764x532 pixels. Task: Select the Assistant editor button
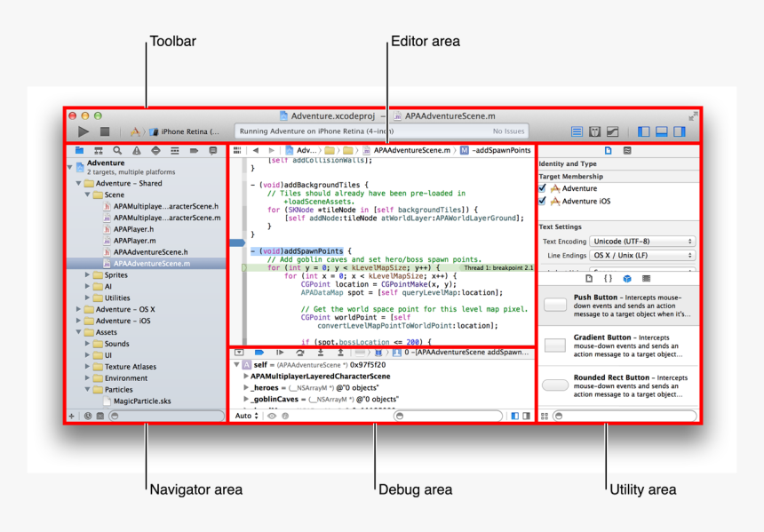(x=594, y=131)
